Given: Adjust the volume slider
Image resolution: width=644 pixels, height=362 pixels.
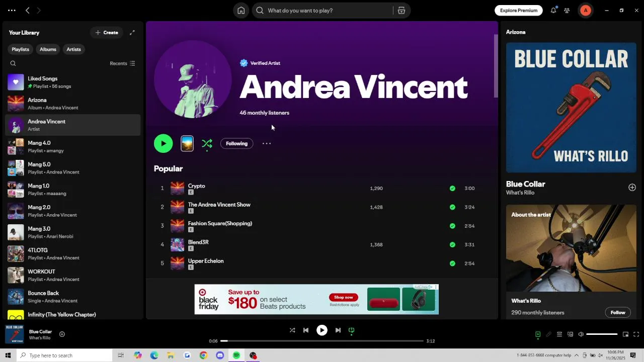Looking at the screenshot, I should coord(602,334).
